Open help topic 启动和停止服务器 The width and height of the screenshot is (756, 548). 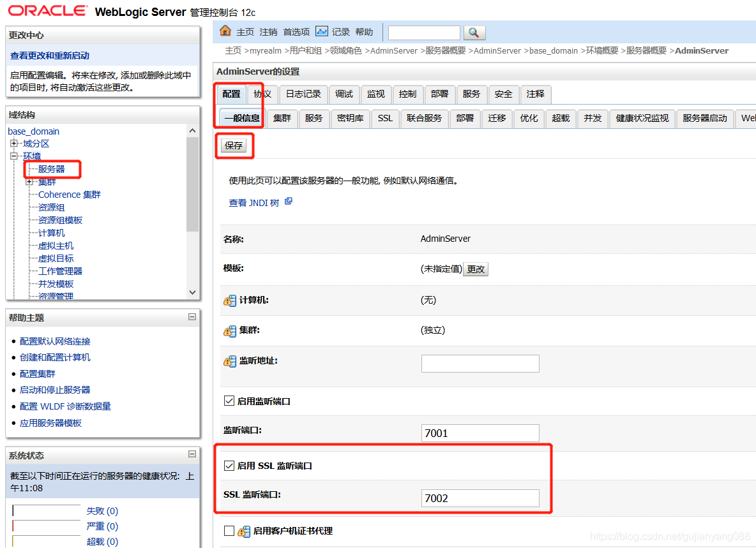(x=55, y=390)
